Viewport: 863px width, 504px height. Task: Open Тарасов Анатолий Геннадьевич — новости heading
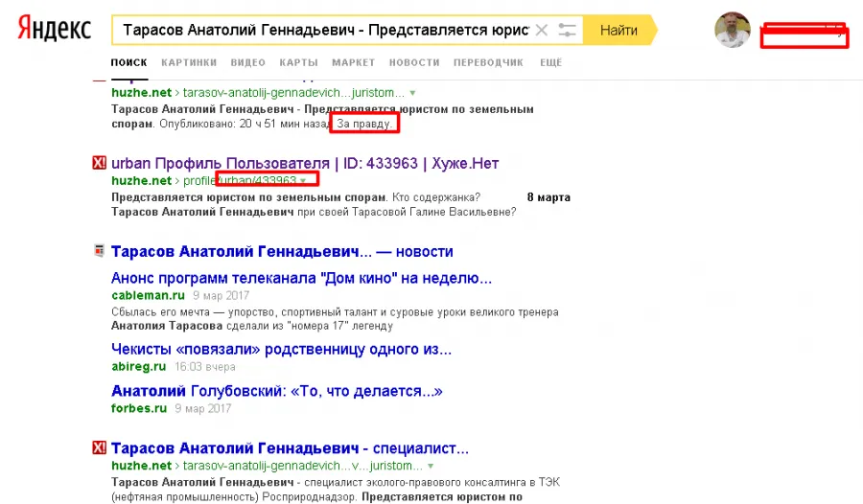[282, 251]
